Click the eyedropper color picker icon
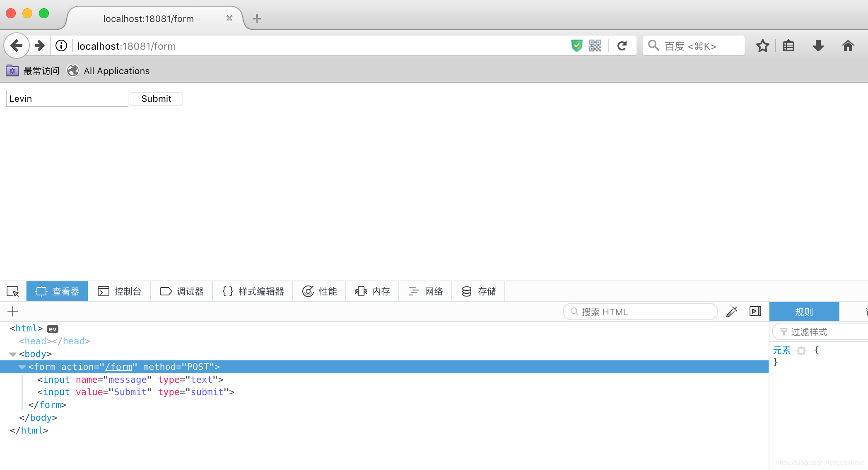Viewport: 868px width, 470px height. tap(732, 312)
